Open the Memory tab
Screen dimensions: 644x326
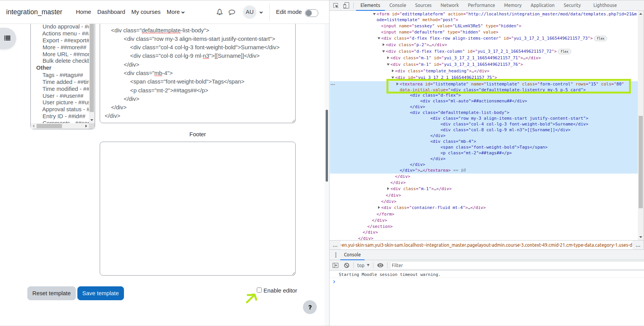513,5
